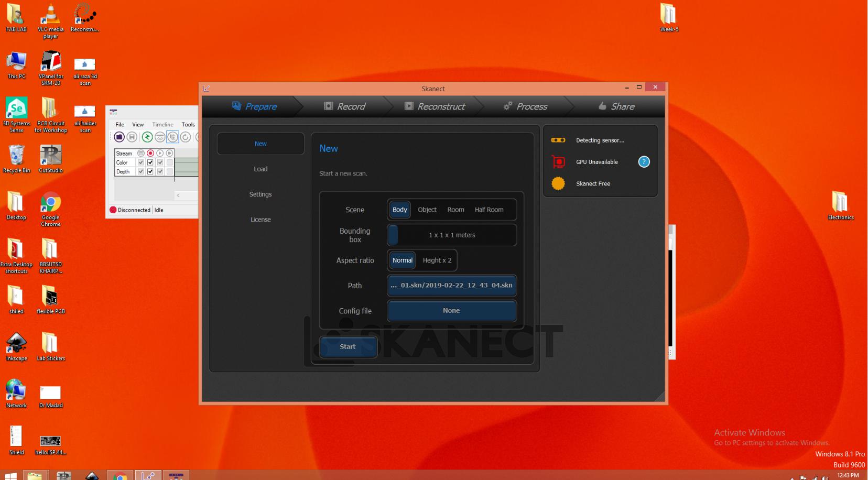
Task: Start the new scan
Action: point(348,347)
